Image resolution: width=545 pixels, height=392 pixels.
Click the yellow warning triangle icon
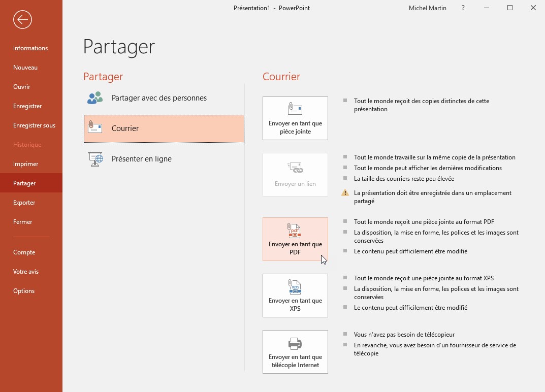(345, 192)
